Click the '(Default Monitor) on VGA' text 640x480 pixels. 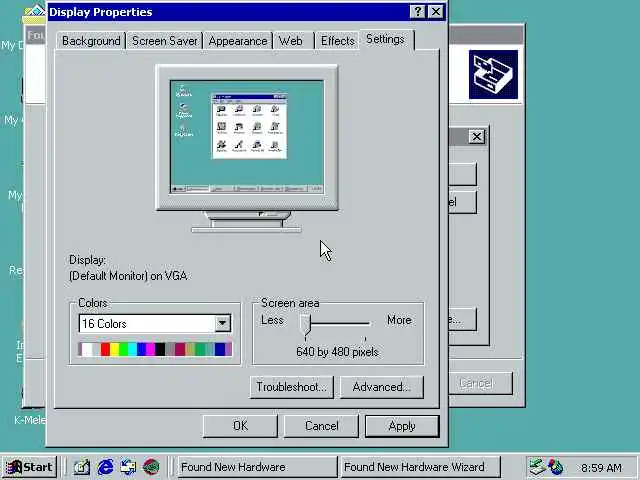coord(128,276)
